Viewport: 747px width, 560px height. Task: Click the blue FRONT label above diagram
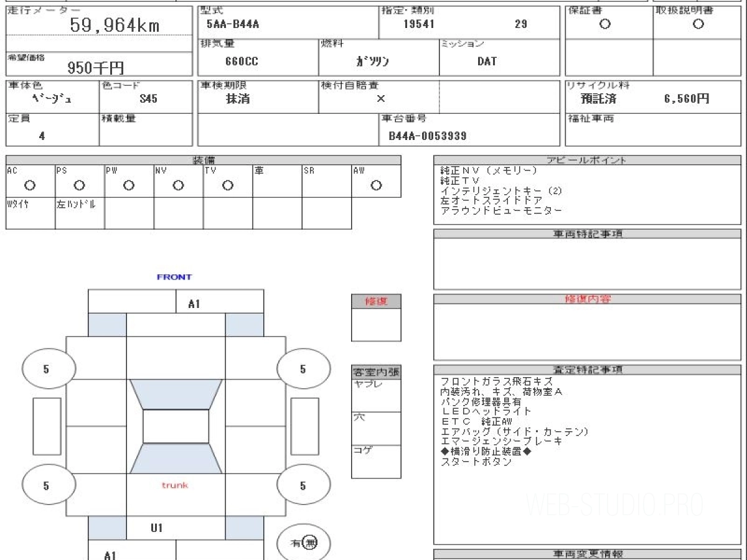tap(174, 277)
